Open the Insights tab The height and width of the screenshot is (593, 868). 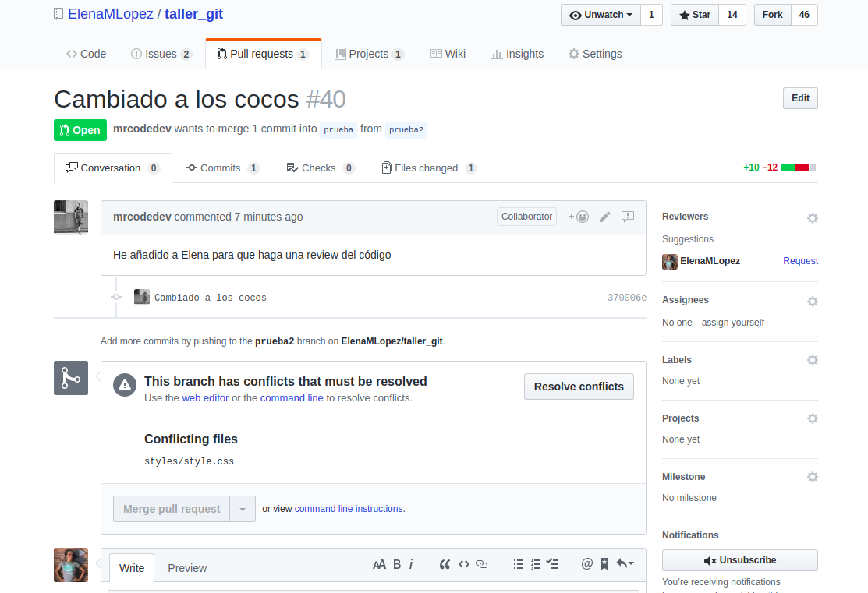point(517,54)
